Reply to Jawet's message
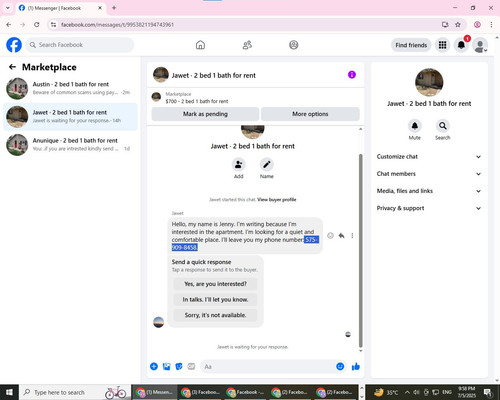500x400 pixels. [341, 236]
